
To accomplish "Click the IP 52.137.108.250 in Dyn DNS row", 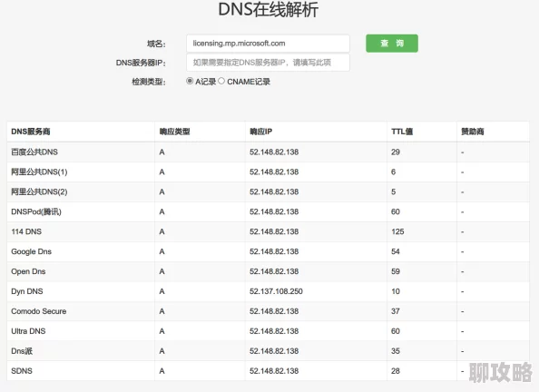I will click(276, 291).
